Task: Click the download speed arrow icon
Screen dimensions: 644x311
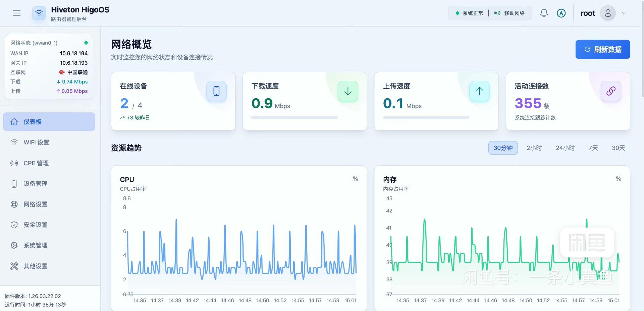Action: (348, 91)
